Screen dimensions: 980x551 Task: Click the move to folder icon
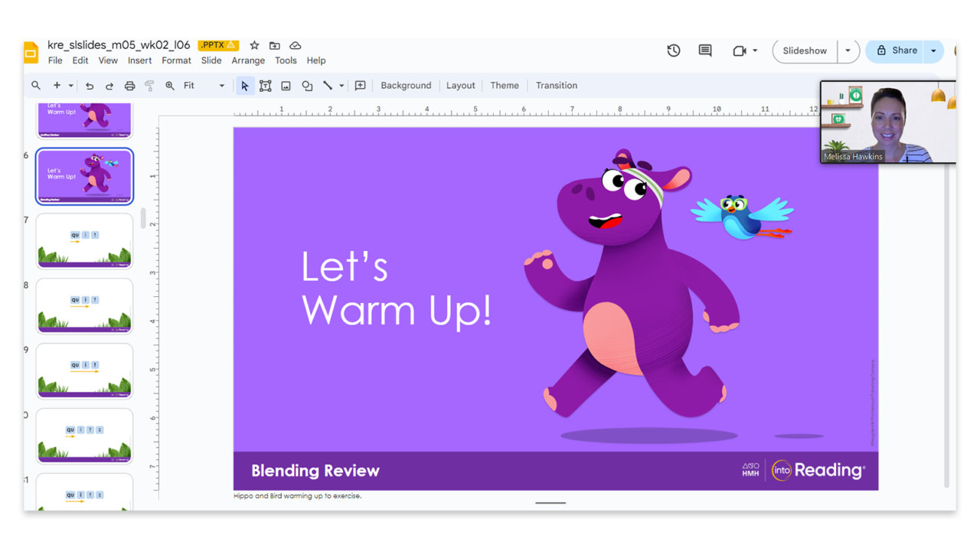click(x=275, y=46)
